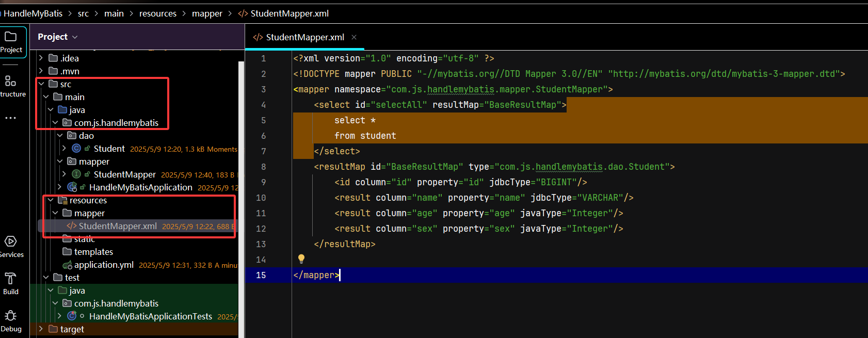Open HandleMyBatisApplication class in tree
The height and width of the screenshot is (338, 868).
pos(140,187)
